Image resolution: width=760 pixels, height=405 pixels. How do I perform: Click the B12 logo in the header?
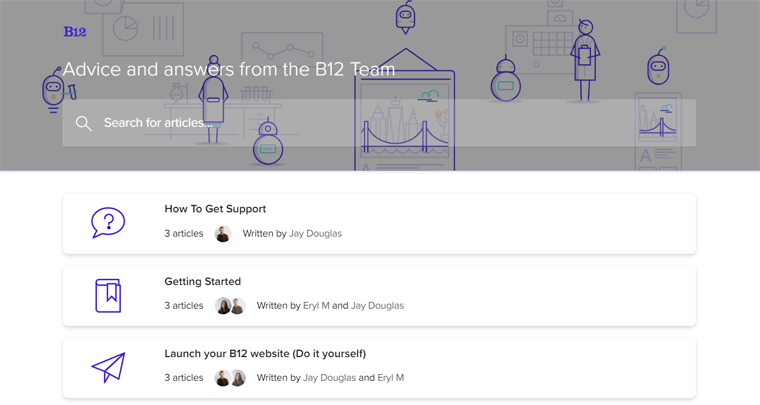(75, 32)
